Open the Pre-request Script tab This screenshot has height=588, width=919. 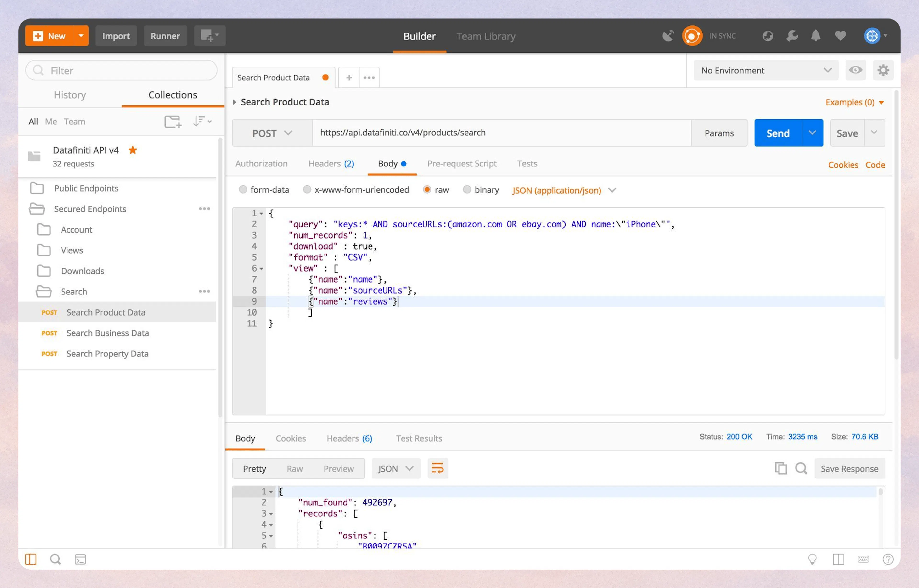click(462, 163)
